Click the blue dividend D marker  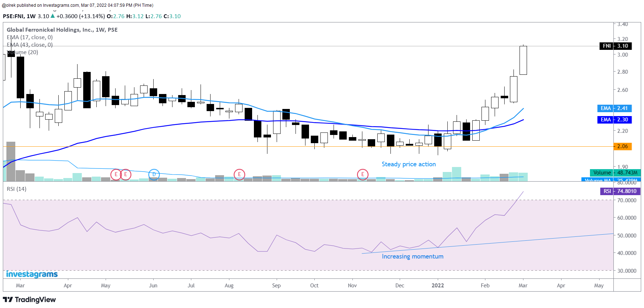click(x=154, y=174)
